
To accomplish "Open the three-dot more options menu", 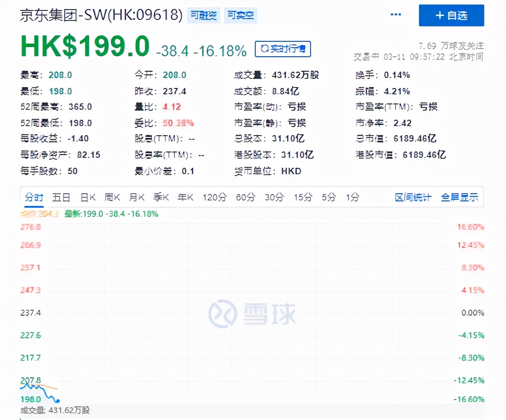I will click(x=396, y=15).
